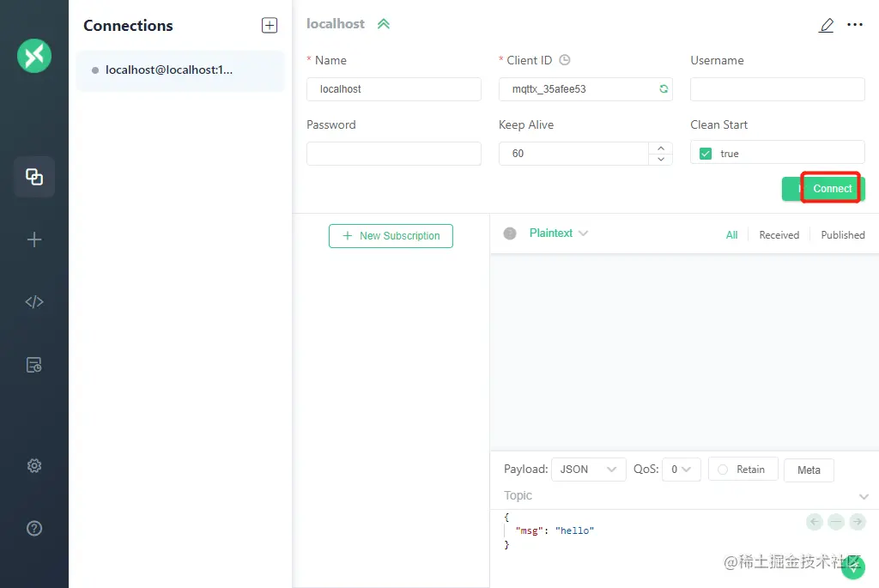The image size is (879, 588).
Task: Open the Log icon in sidebar
Action: [34, 365]
